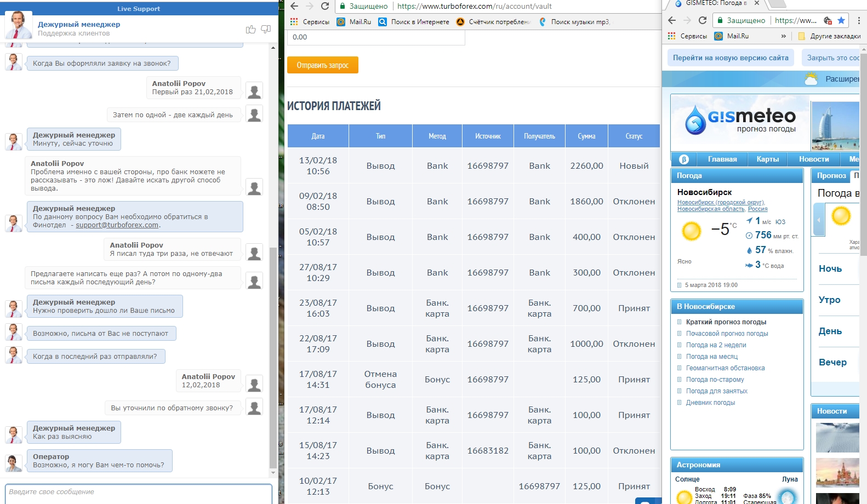This screenshot has height=504, width=867.
Task: Click the chat message input field
Action: (139, 493)
